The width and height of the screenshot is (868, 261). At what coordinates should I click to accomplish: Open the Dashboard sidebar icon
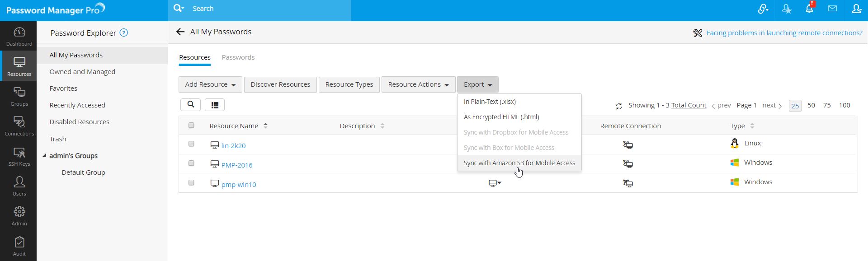(x=19, y=36)
